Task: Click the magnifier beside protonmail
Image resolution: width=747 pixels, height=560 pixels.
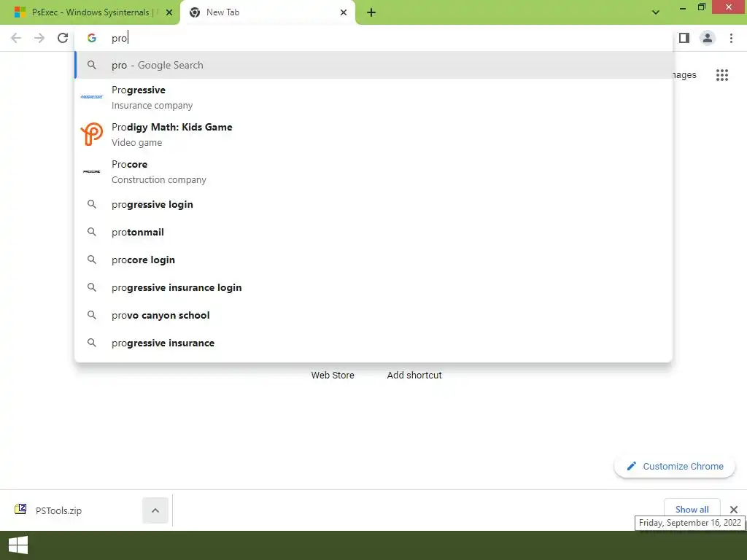Action: pos(92,232)
